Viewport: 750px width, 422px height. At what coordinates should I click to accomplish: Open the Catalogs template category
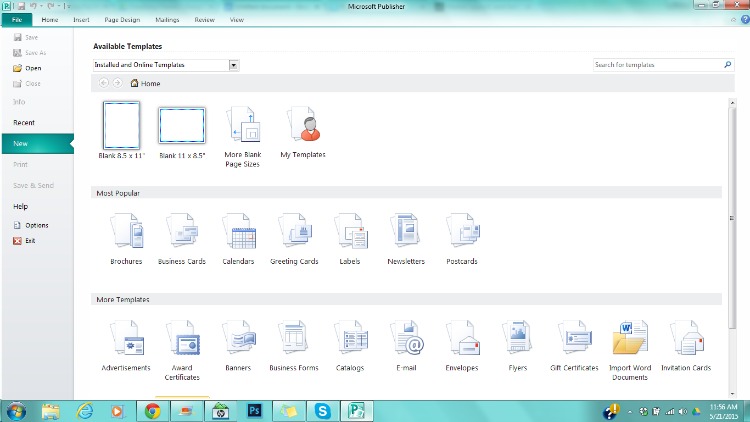[350, 346]
